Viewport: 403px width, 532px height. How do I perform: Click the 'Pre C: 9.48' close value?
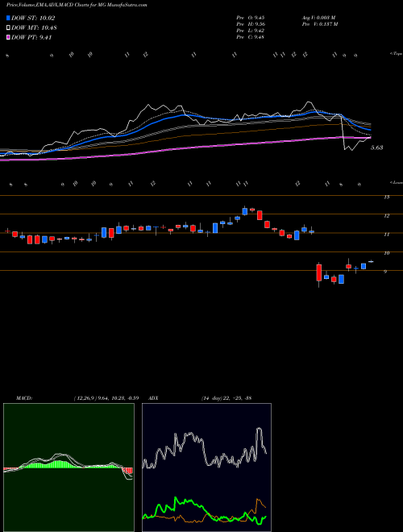(x=251, y=37)
